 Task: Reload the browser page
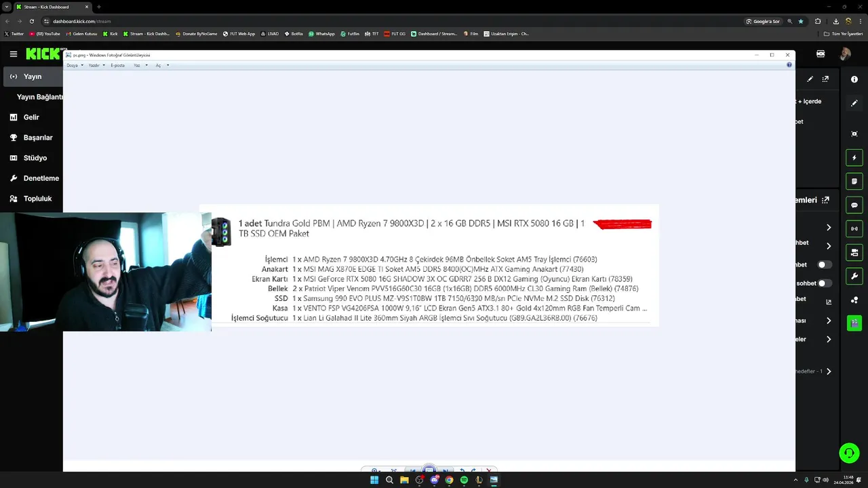tap(31, 21)
